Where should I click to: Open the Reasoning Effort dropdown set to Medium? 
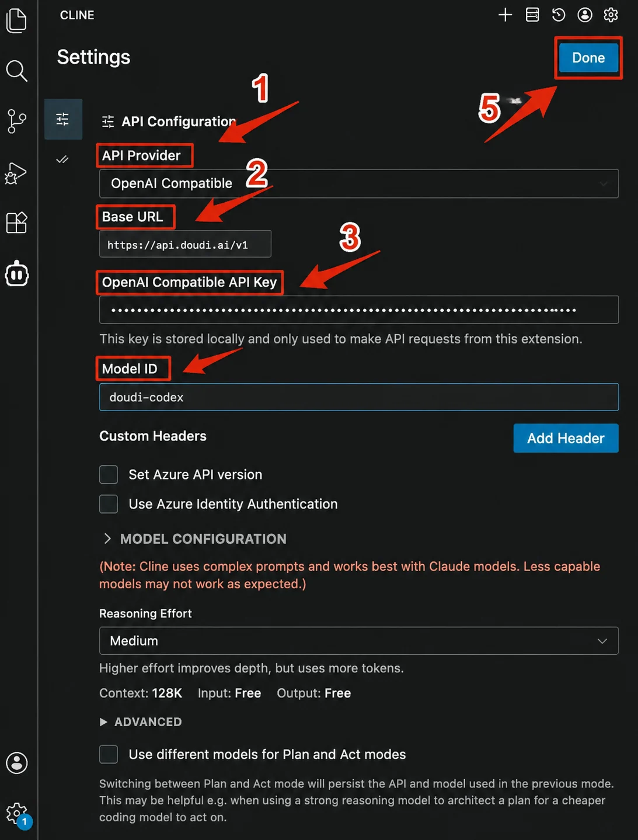click(x=359, y=641)
